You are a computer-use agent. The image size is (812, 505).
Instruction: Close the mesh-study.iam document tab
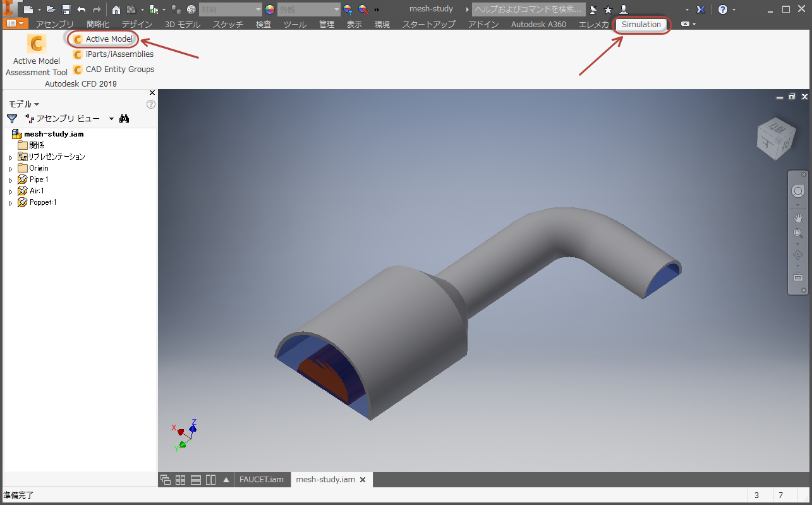click(x=363, y=480)
